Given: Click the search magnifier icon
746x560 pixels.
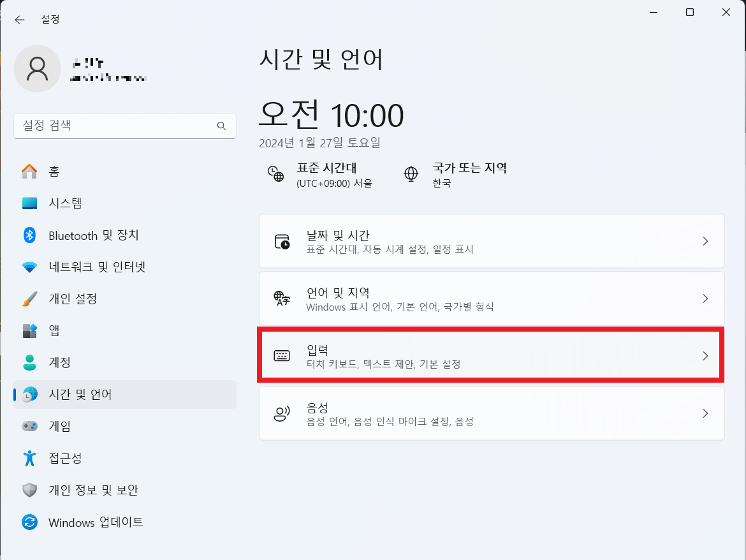Looking at the screenshot, I should point(221,126).
